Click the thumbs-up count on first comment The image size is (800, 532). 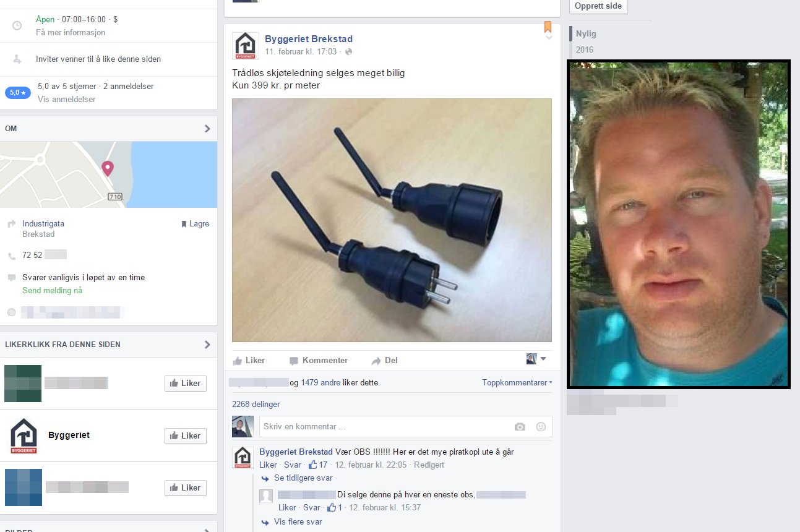pyautogui.click(x=319, y=465)
